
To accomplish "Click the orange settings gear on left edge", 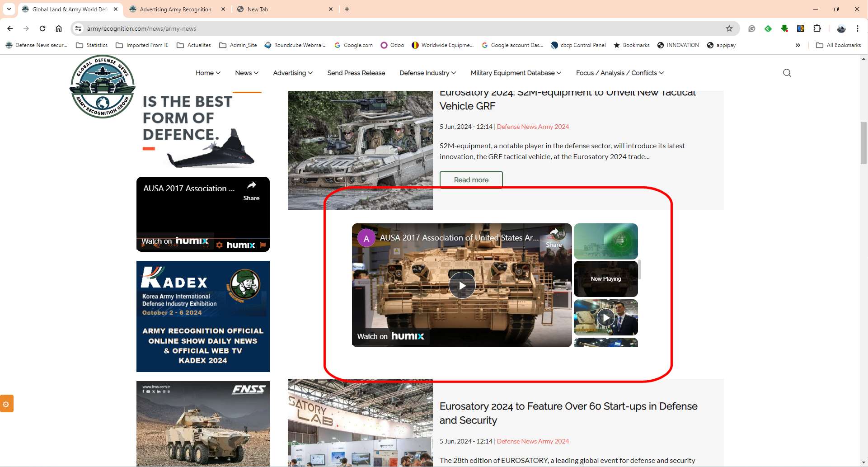I will tap(6, 404).
